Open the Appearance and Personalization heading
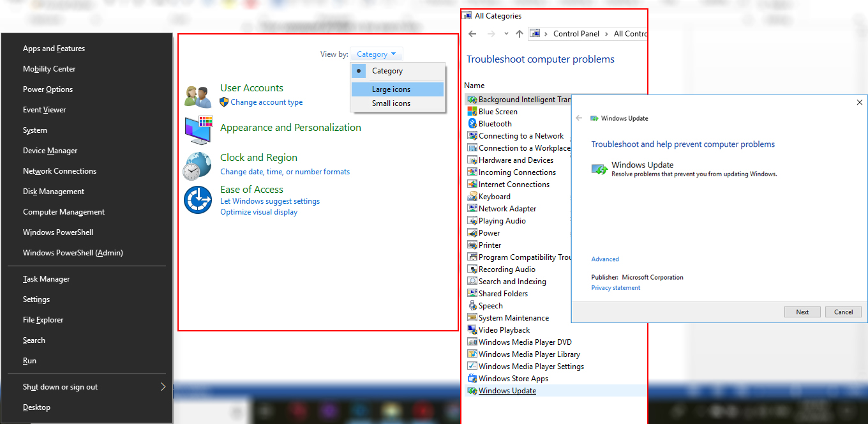868x424 pixels. pyautogui.click(x=290, y=128)
